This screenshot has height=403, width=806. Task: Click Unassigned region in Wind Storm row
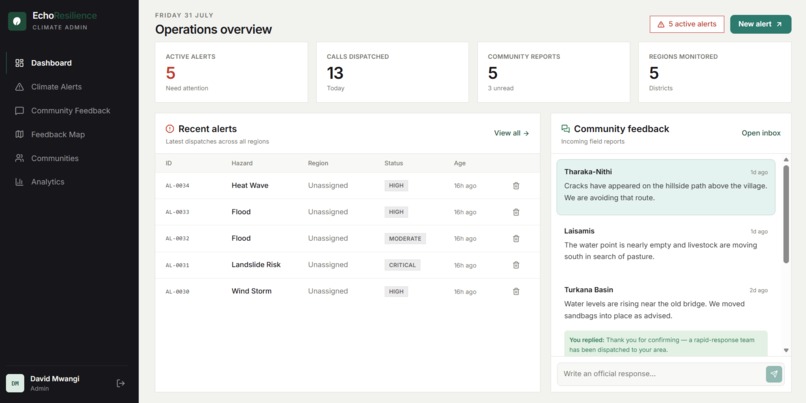point(328,291)
